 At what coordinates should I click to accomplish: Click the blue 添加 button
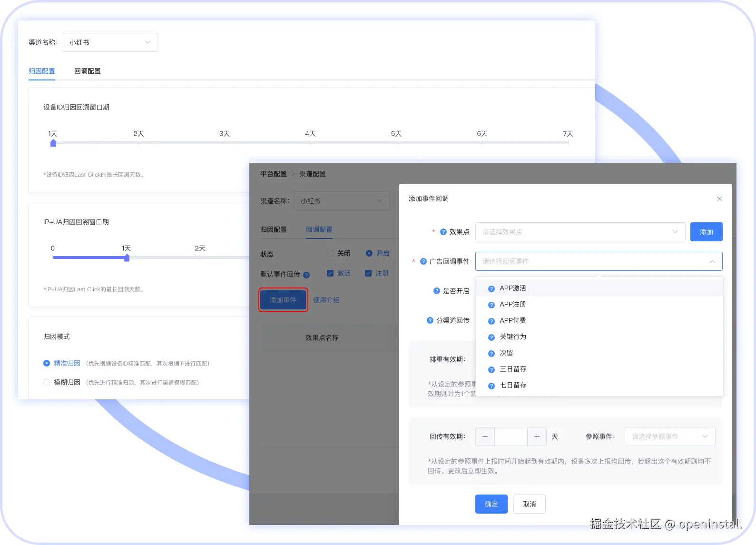pos(707,232)
